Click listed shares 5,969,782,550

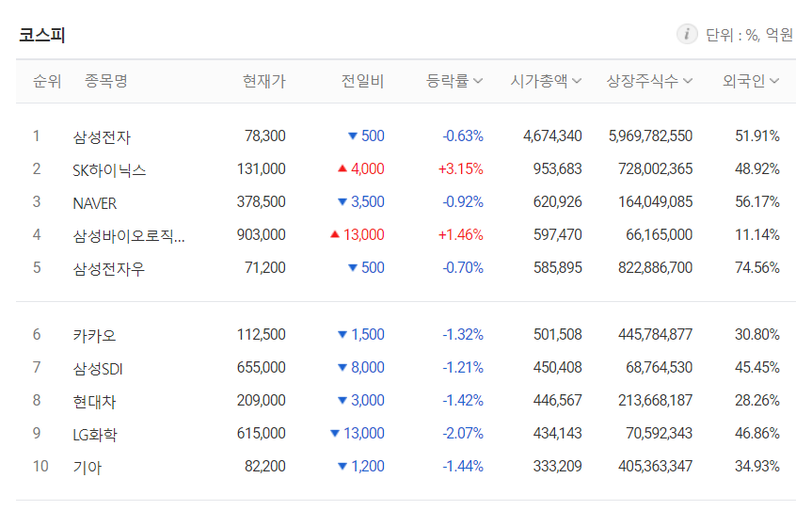[650, 135]
